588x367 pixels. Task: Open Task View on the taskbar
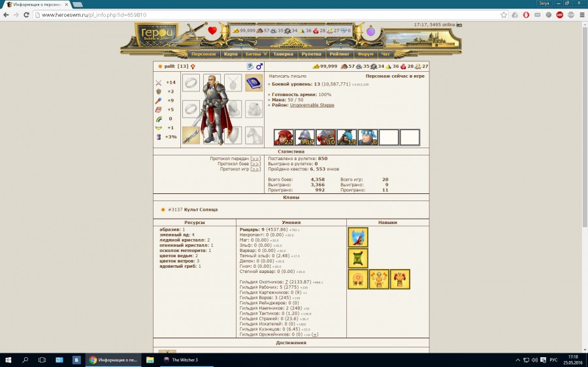(x=42, y=360)
